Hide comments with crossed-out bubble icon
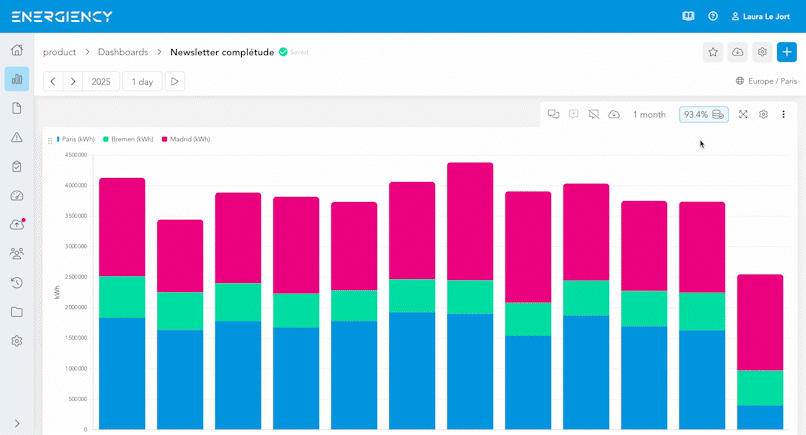This screenshot has width=806, height=435. tap(594, 114)
